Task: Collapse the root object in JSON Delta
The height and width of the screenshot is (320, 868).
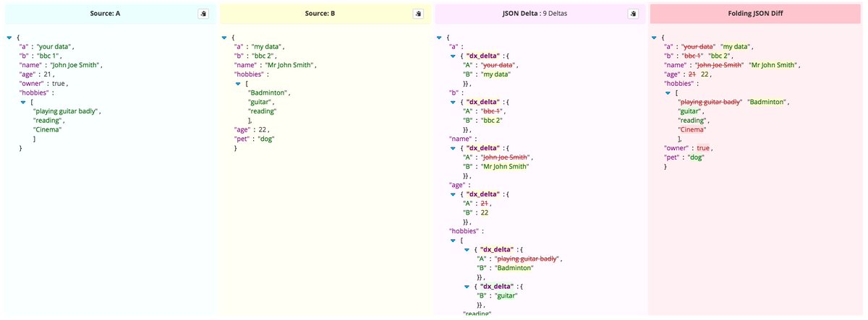Action: (x=439, y=37)
